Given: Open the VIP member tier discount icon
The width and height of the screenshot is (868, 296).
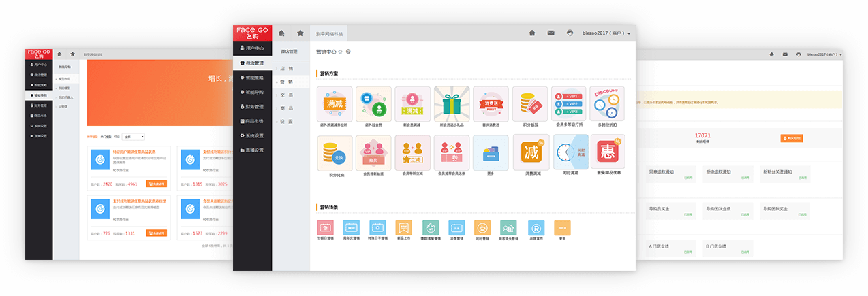Looking at the screenshot, I should (569, 103).
